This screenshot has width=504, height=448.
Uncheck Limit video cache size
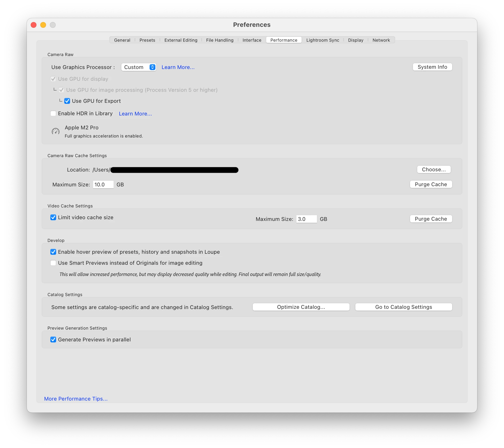click(53, 217)
